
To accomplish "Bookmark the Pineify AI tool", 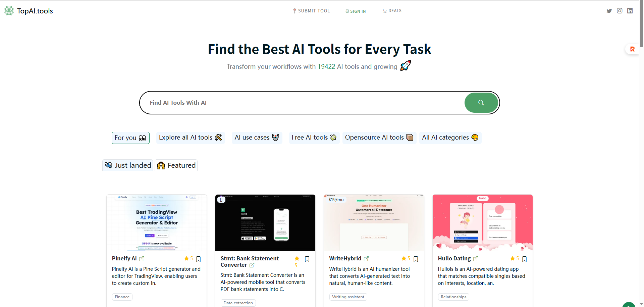I will (199, 259).
